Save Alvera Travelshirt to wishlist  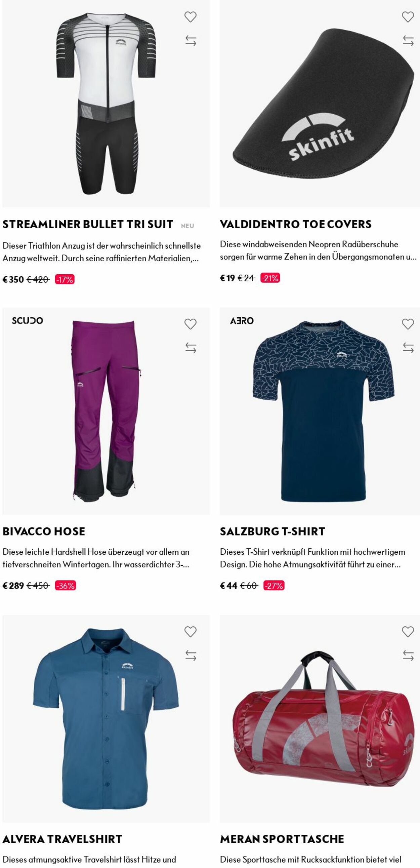[x=190, y=632]
